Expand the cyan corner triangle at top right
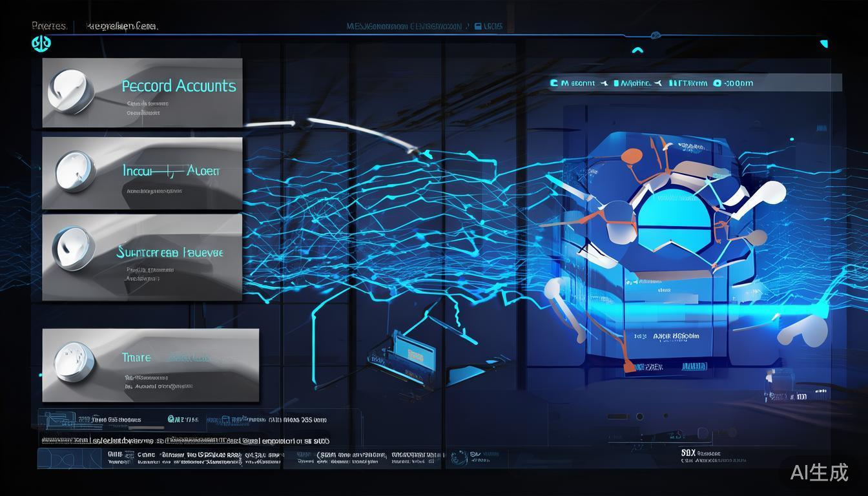The image size is (868, 496). [823, 44]
